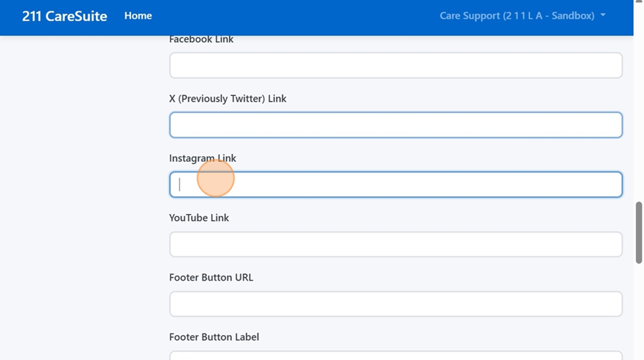Screen dimensions: 644x360
Task: Click the Footer Button URL field
Action: pos(395,303)
